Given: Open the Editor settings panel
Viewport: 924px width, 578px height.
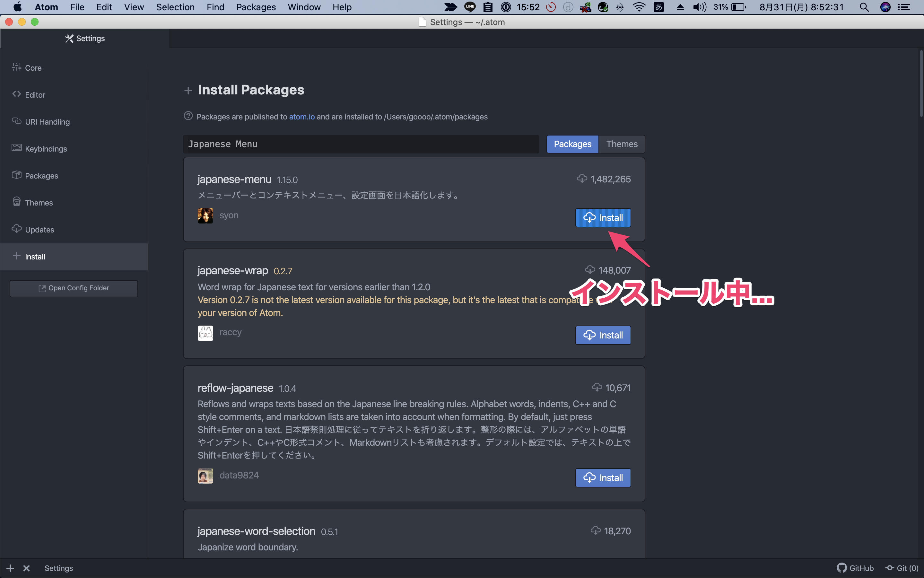Looking at the screenshot, I should point(35,95).
